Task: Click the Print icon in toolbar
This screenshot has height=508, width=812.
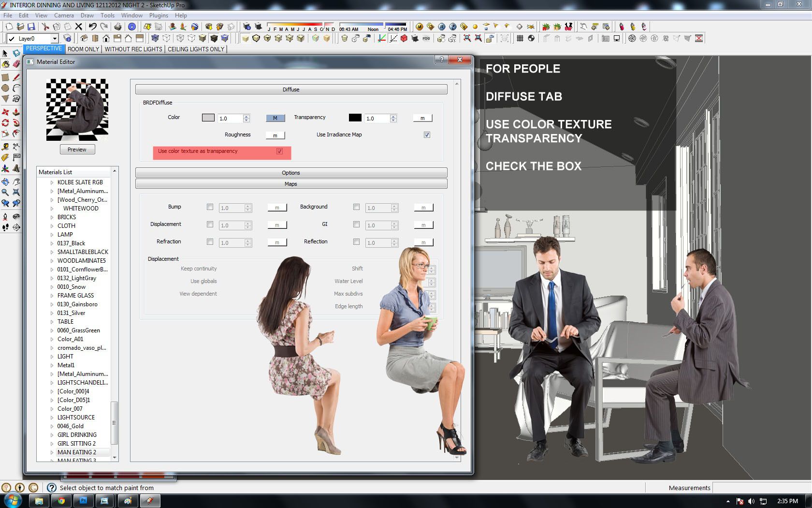Action: pyautogui.click(x=118, y=27)
